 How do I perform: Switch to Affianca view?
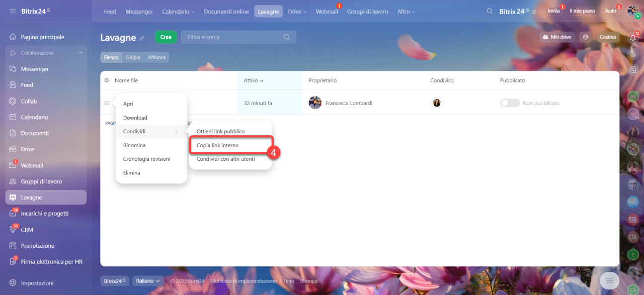pyautogui.click(x=156, y=57)
